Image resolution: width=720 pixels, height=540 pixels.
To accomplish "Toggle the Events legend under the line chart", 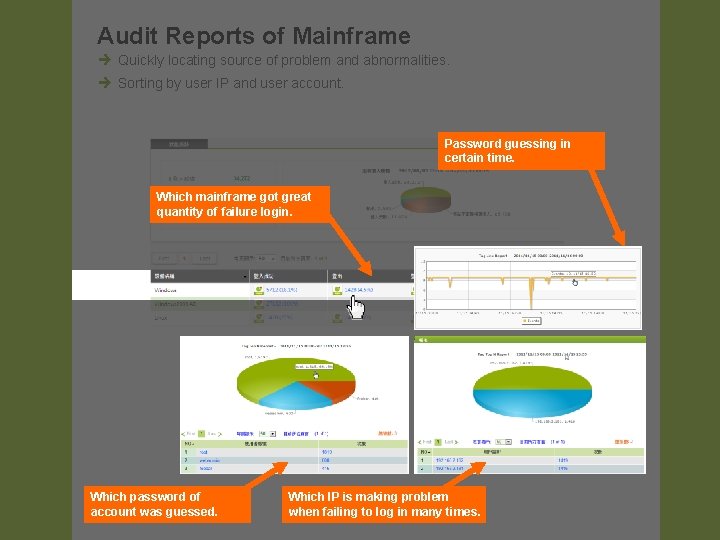I will [531, 321].
